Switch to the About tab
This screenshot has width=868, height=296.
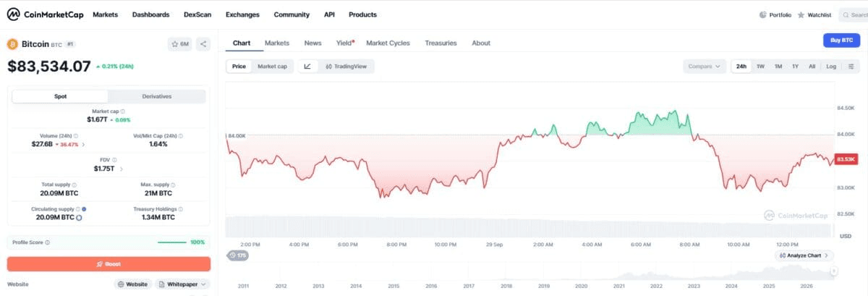(x=481, y=43)
